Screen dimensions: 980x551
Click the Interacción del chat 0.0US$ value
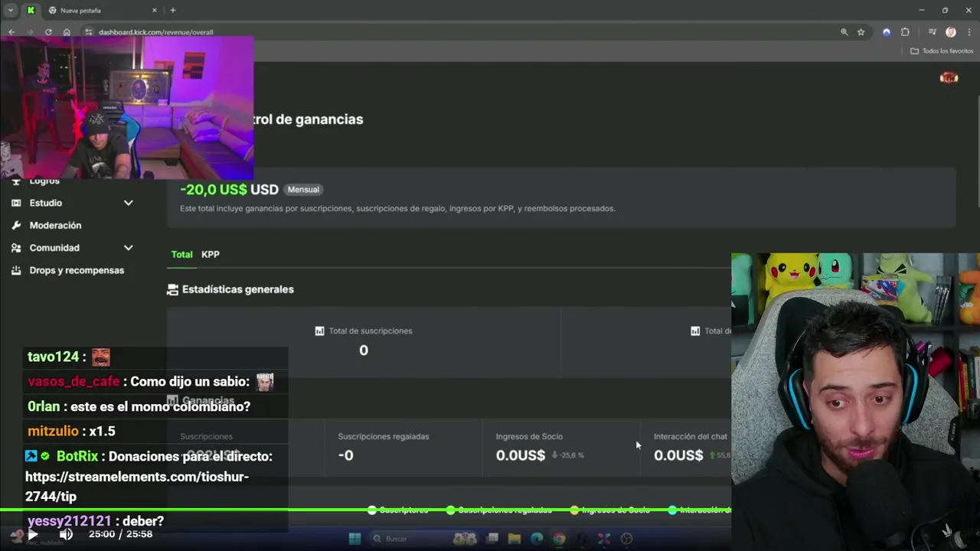click(678, 455)
